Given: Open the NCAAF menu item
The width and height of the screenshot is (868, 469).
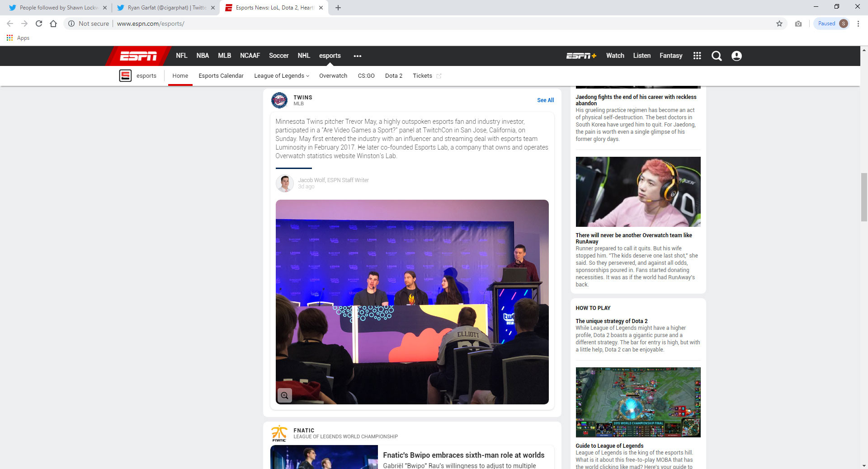Looking at the screenshot, I should pos(250,56).
